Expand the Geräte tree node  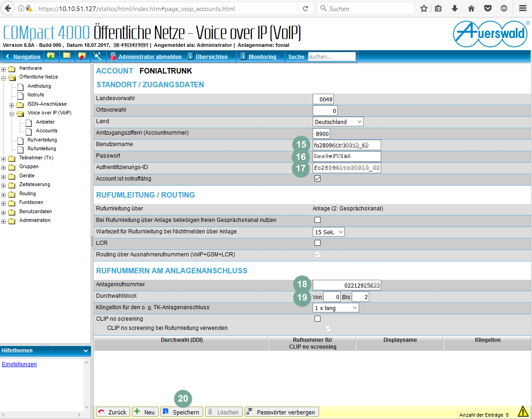coord(4,177)
